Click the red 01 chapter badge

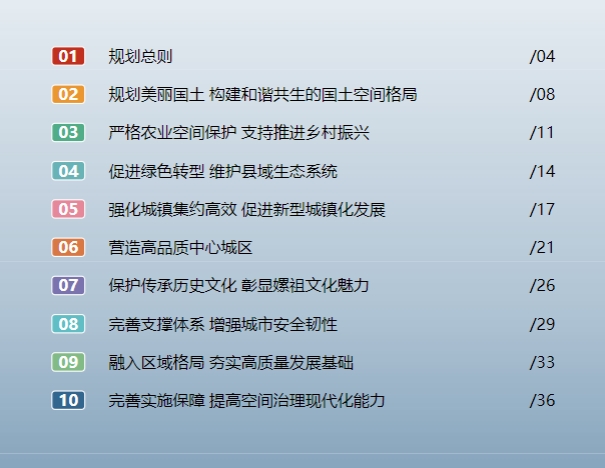click(68, 56)
